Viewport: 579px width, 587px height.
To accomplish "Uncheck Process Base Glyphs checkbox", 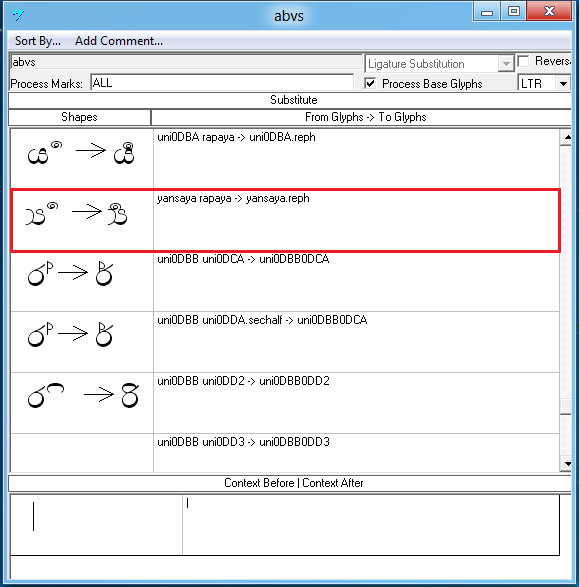I will [x=370, y=83].
